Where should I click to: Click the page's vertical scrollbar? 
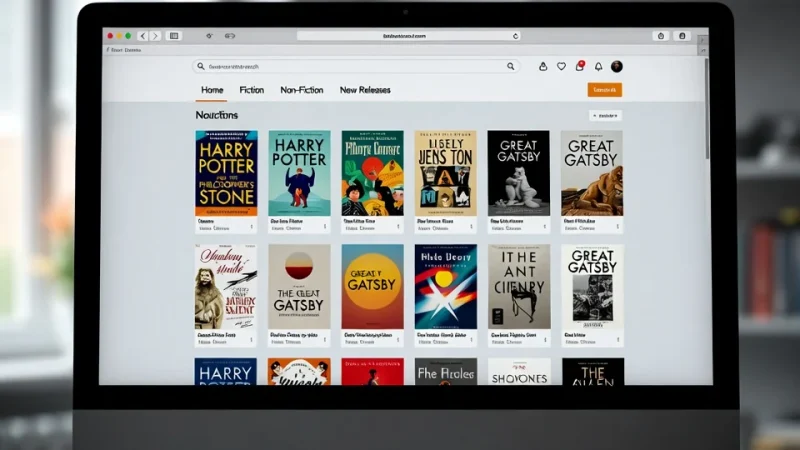tap(707, 108)
